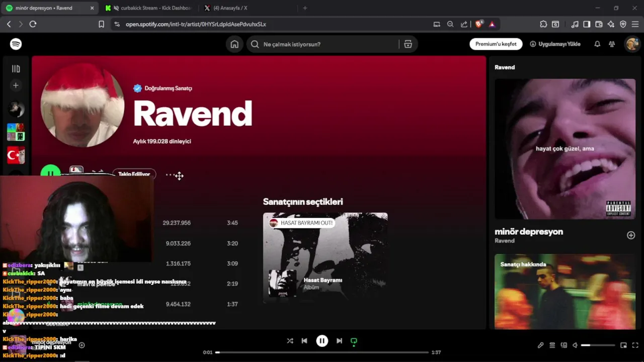
Task: Switch to curbakick Stream Kick Dashboard tab
Action: (x=149, y=8)
